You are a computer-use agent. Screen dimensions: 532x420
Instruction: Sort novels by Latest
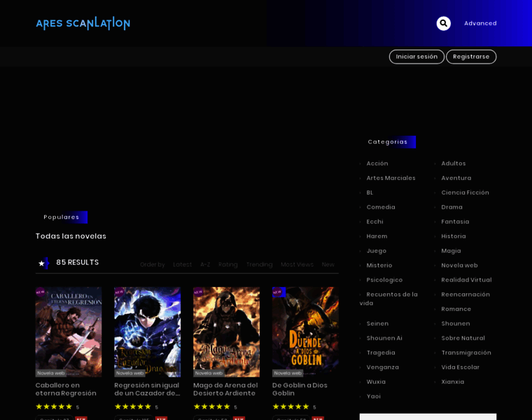pyautogui.click(x=182, y=265)
